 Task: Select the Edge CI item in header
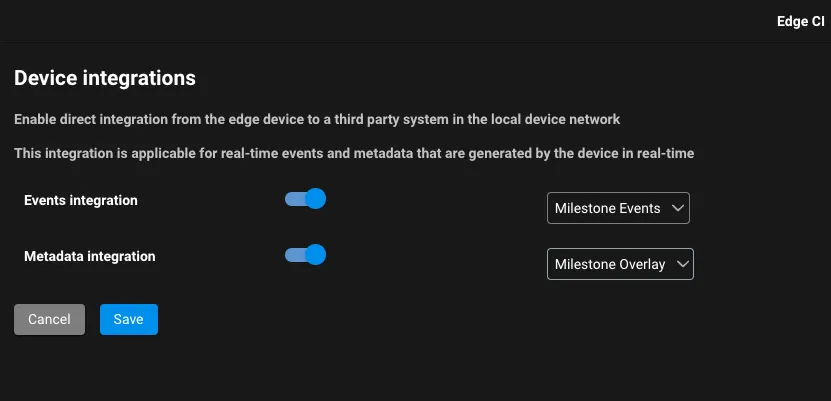point(800,21)
